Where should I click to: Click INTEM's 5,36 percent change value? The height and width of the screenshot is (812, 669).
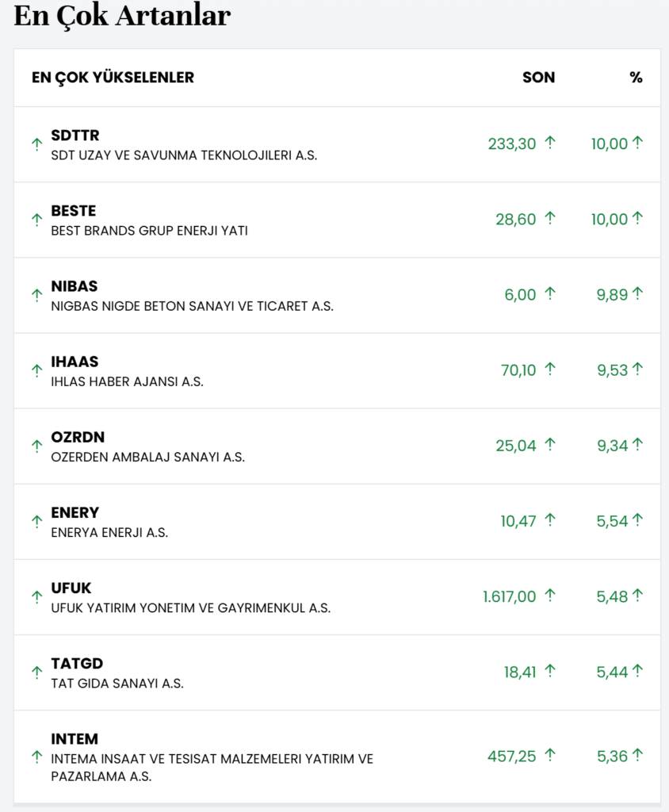point(612,756)
